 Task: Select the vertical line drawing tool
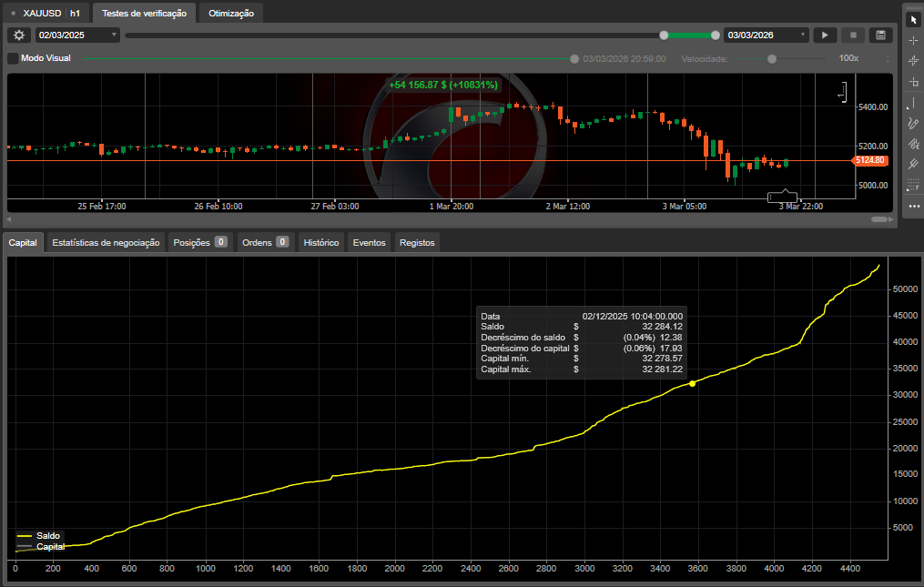(914, 103)
